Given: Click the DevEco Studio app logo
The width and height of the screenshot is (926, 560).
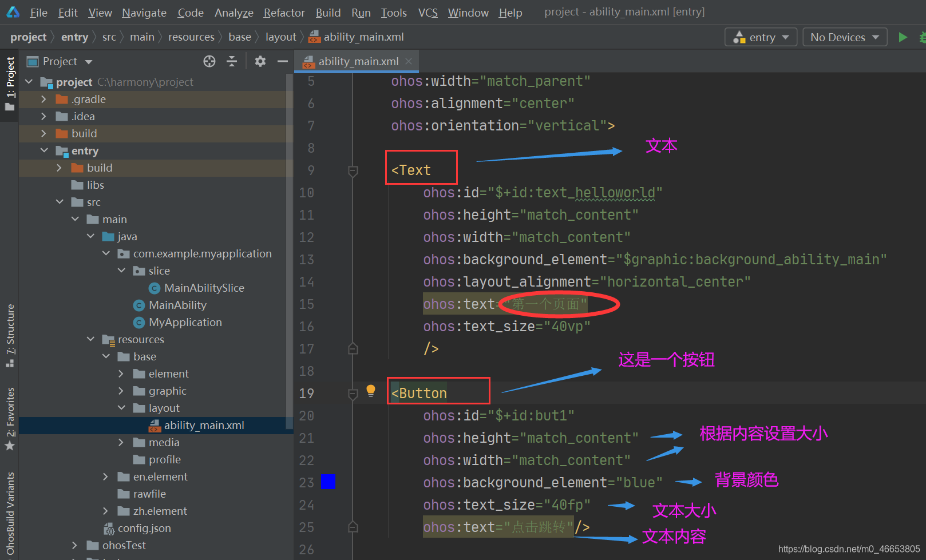Looking at the screenshot, I should point(13,12).
